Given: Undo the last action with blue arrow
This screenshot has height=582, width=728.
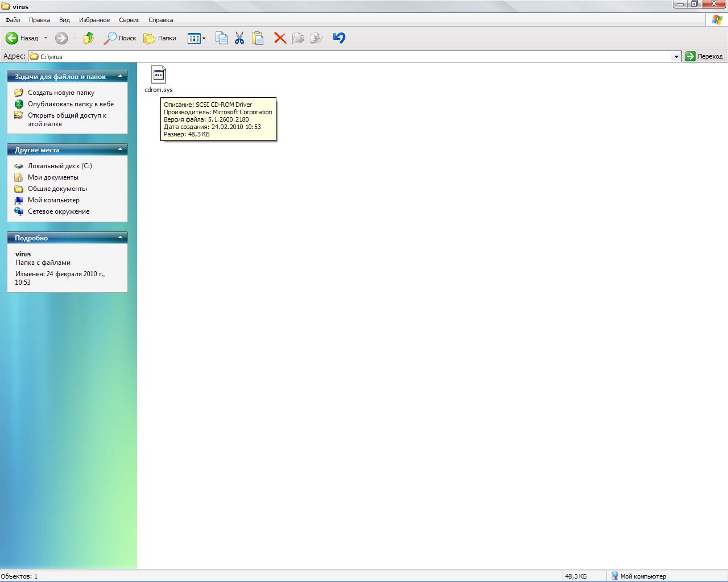Looking at the screenshot, I should coord(339,38).
